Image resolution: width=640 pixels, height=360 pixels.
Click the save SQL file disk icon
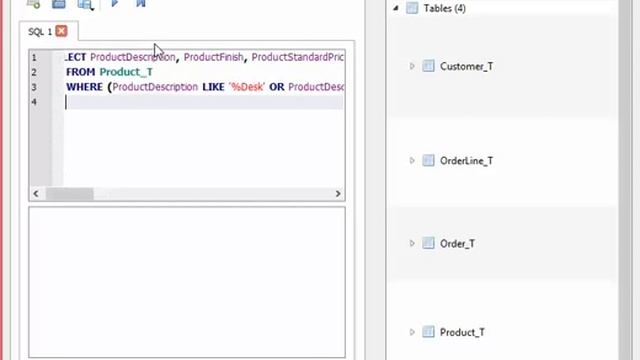[x=59, y=4]
